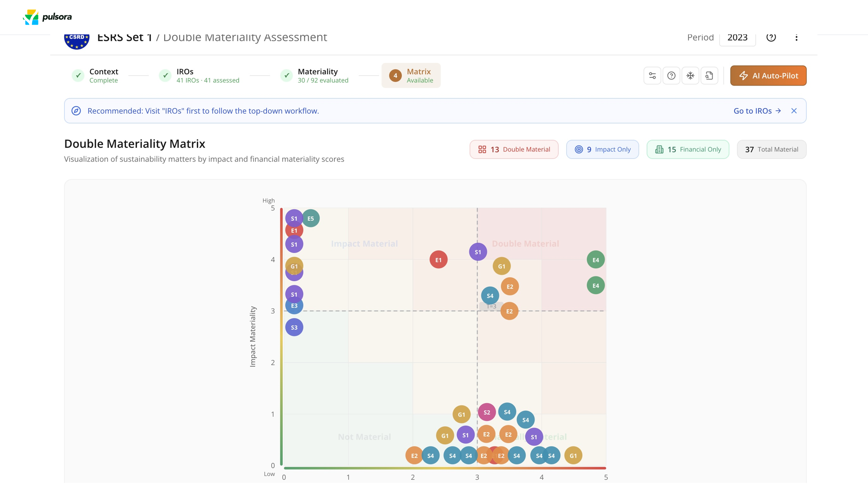Image resolution: width=868 pixels, height=488 pixels.
Task: Select the S3 bubble on the matrix
Action: coord(294,327)
